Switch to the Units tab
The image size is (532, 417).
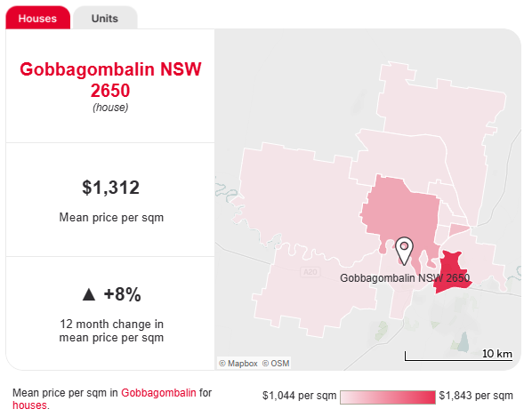[105, 18]
